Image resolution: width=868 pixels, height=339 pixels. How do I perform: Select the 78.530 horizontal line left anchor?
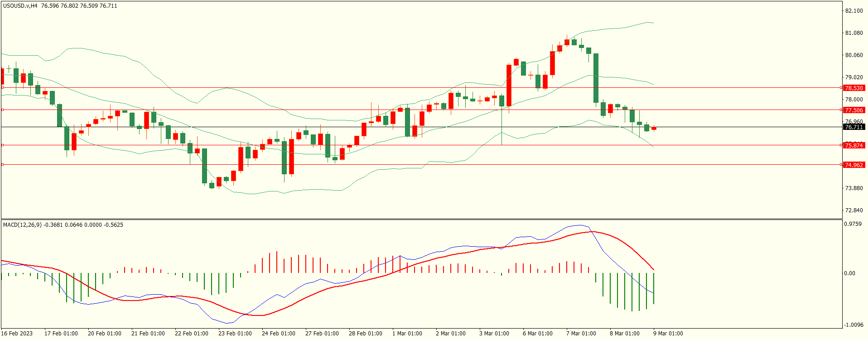pyautogui.click(x=3, y=88)
